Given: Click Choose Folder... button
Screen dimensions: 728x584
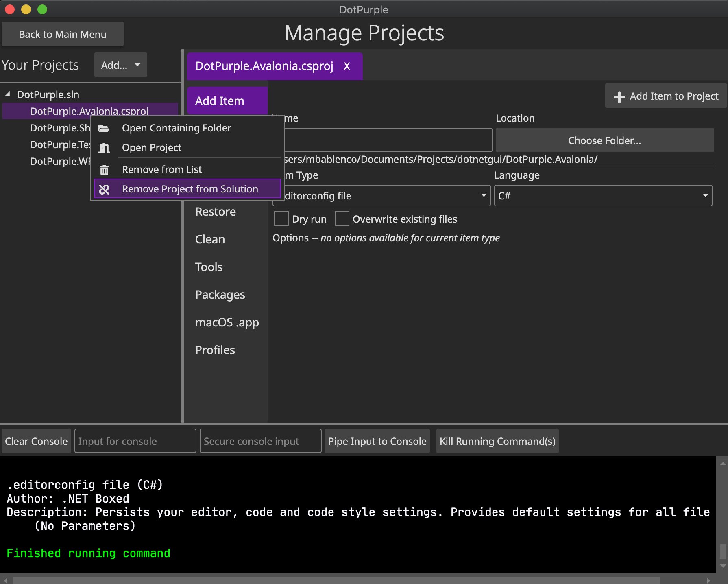Looking at the screenshot, I should pyautogui.click(x=604, y=140).
